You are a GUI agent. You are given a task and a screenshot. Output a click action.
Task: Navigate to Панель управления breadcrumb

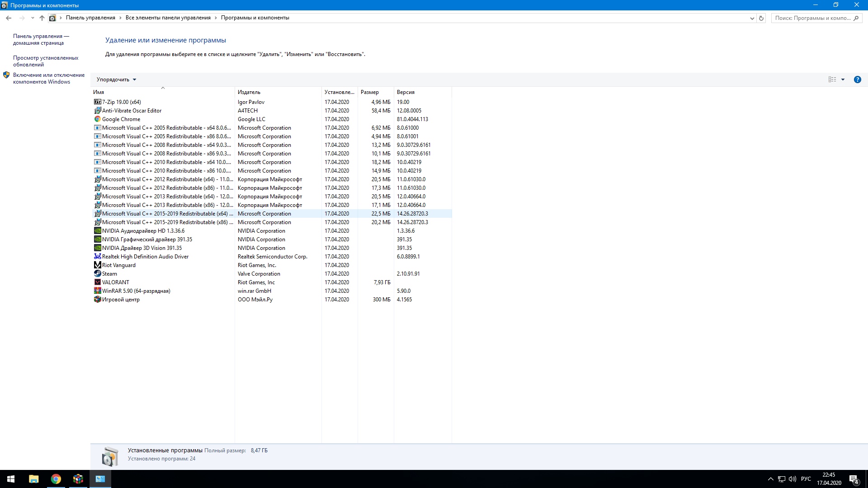90,18
